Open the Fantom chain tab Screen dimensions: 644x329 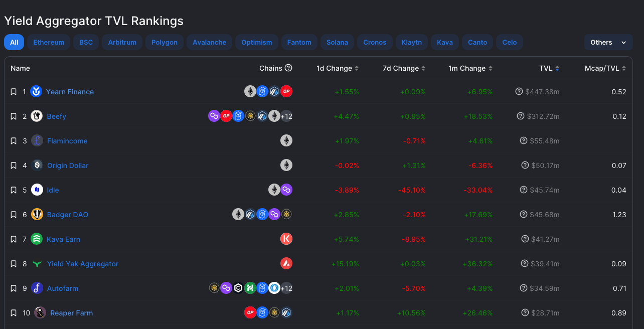[299, 42]
